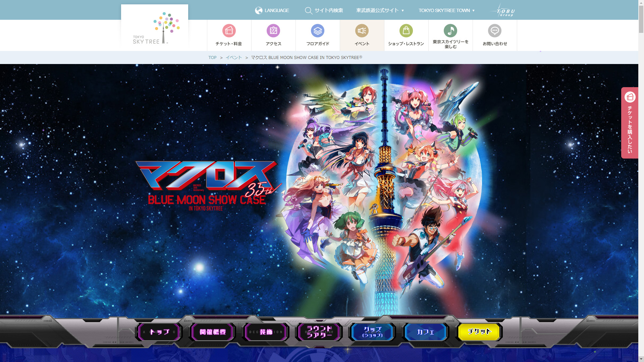This screenshot has height=362, width=644.
Task: Click the 装飾 button
Action: tap(266, 332)
